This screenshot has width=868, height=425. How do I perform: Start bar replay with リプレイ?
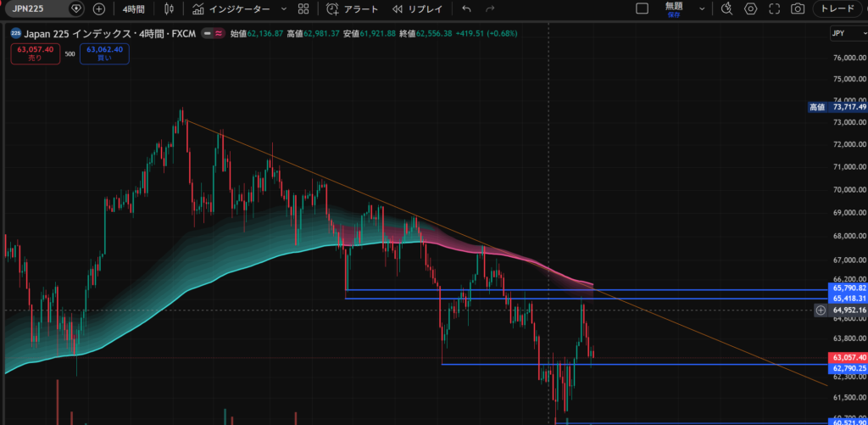pyautogui.click(x=417, y=8)
